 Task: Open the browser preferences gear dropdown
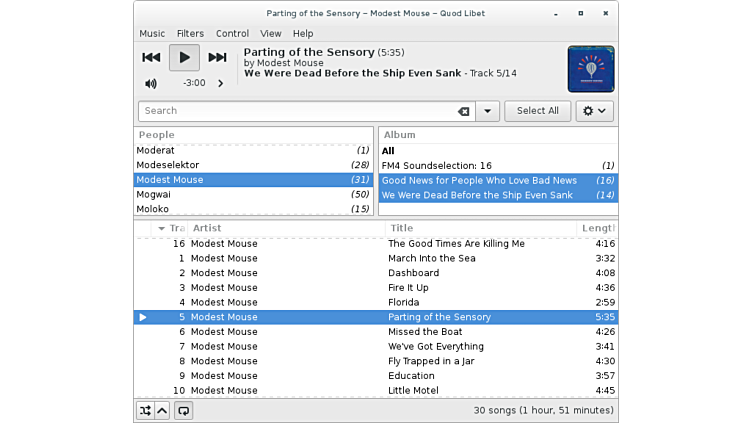tap(594, 111)
